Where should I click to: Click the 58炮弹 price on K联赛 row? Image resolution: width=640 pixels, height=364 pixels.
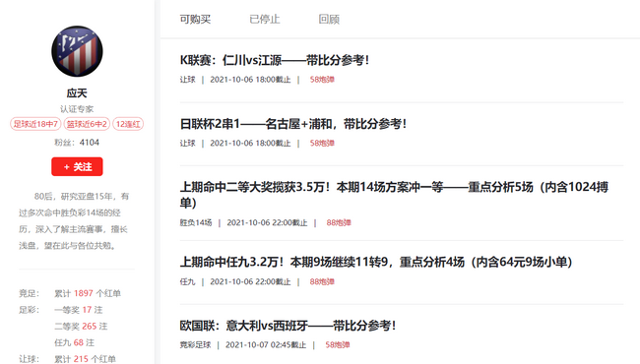pos(322,80)
